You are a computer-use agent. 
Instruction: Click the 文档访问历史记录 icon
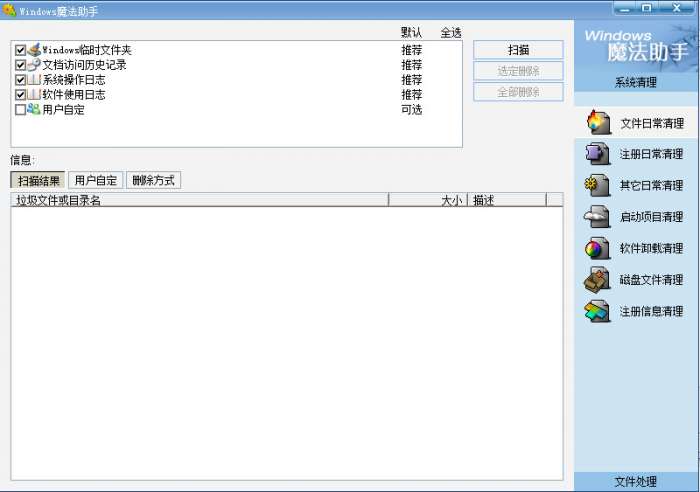click(x=34, y=65)
